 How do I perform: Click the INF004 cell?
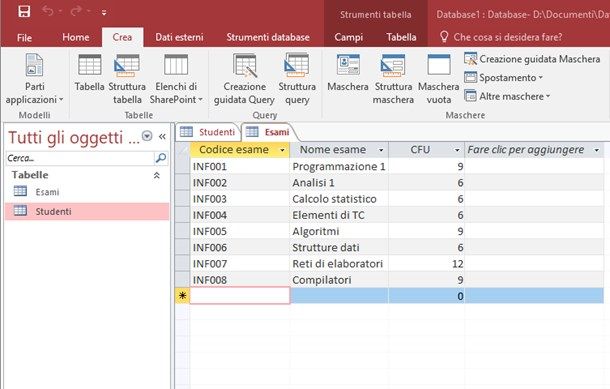point(240,215)
